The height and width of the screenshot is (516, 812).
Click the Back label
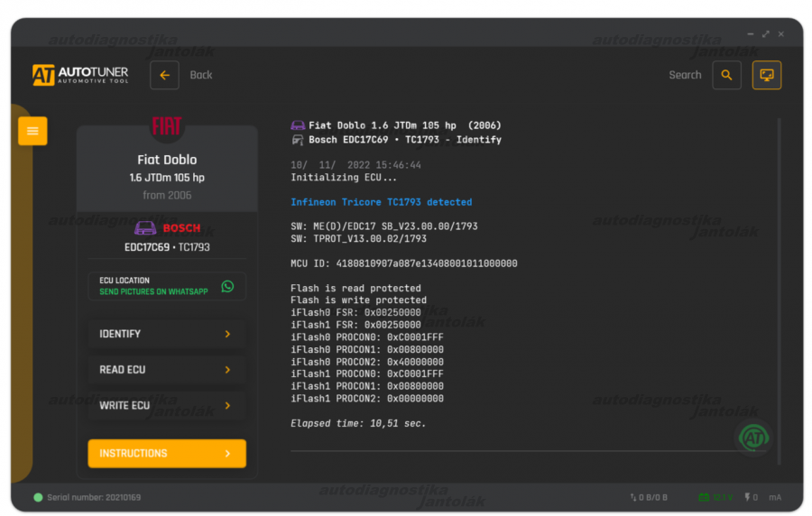[x=201, y=75]
